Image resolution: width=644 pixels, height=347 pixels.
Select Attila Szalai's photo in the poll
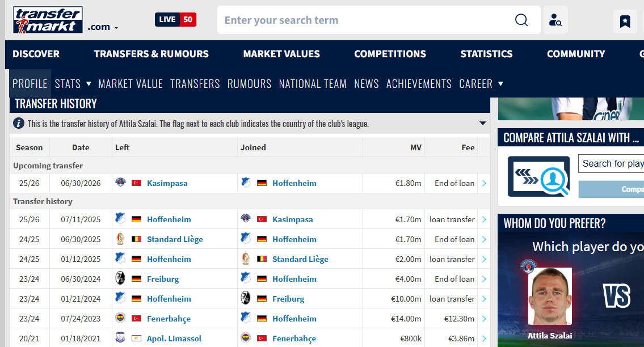click(x=549, y=297)
